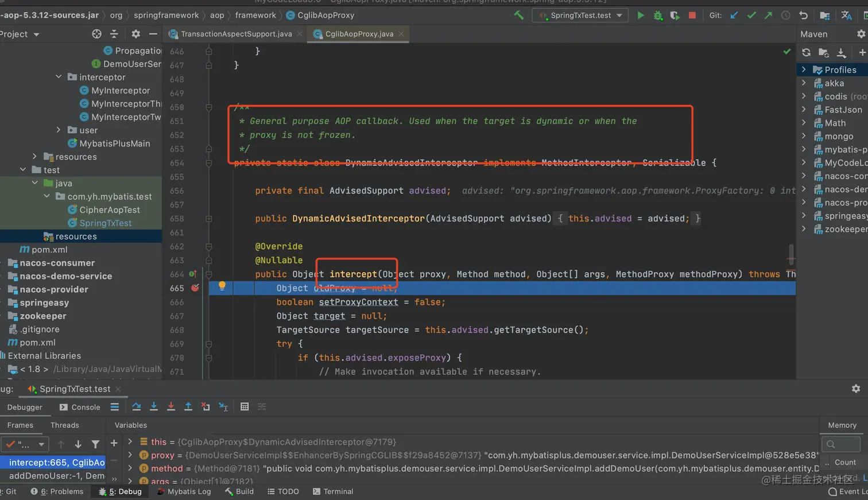Image resolution: width=868 pixels, height=500 pixels.
Task: Expand the Maven Profiles node
Action: pyautogui.click(x=804, y=69)
